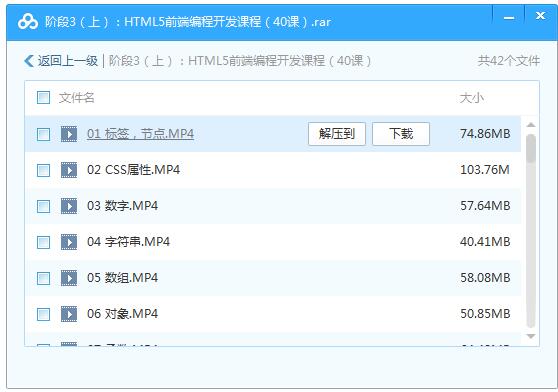Click the Baidu cloud logo icon
558x392 pixels.
coord(28,22)
